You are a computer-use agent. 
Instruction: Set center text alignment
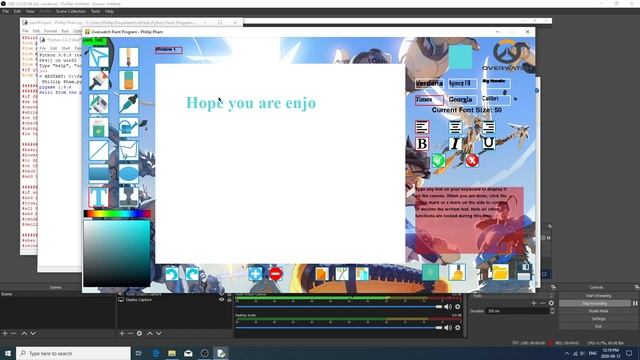point(455,127)
